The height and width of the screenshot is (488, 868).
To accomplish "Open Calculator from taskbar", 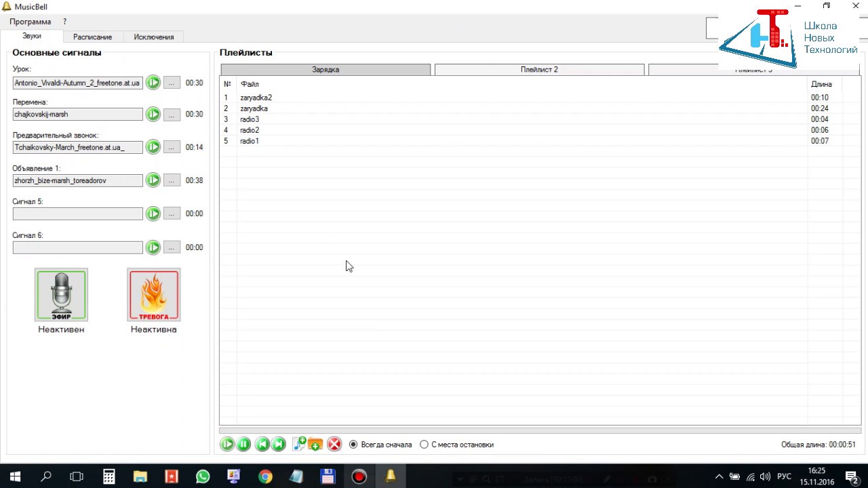I will coord(109,476).
